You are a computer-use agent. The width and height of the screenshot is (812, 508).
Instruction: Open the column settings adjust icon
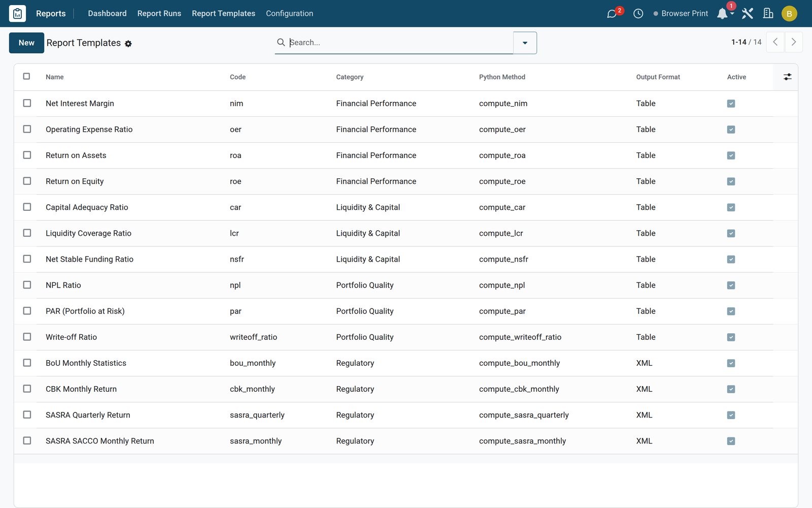click(787, 77)
